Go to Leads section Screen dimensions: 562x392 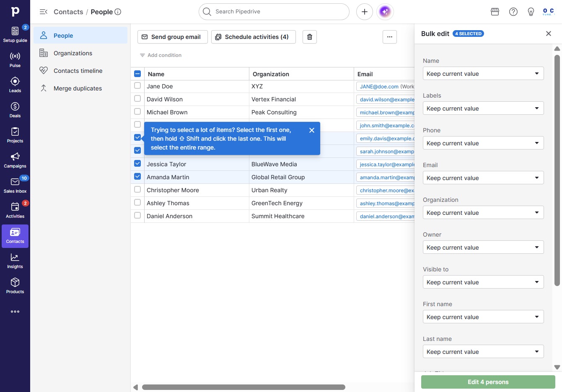(x=15, y=85)
